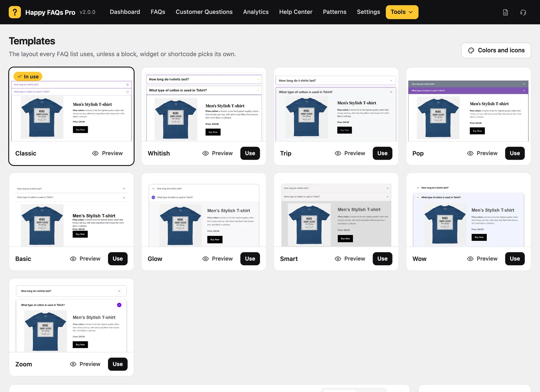
Task: Click the Zoom template thumbnail image
Action: pos(72,315)
